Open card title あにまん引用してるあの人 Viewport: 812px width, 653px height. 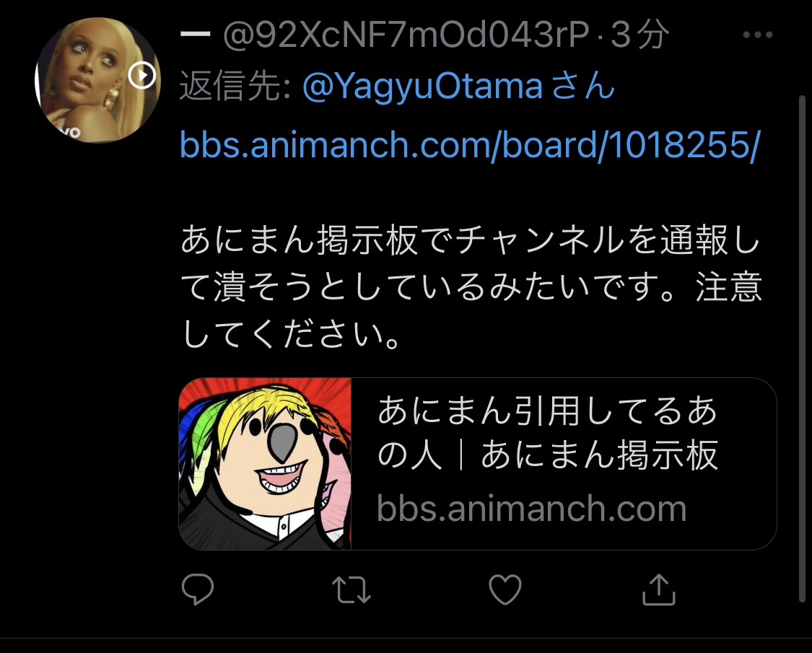(x=547, y=433)
